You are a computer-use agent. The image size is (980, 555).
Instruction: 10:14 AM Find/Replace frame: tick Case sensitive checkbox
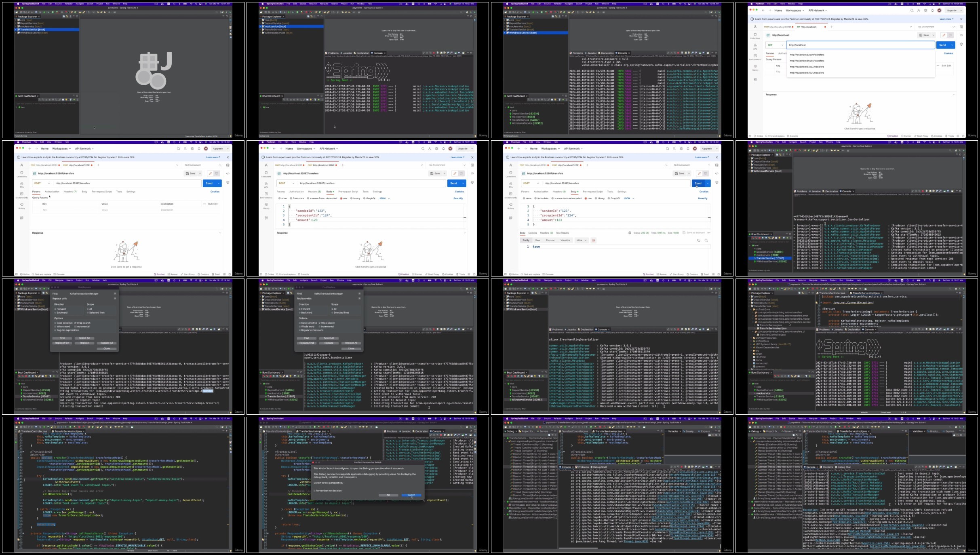(55, 323)
